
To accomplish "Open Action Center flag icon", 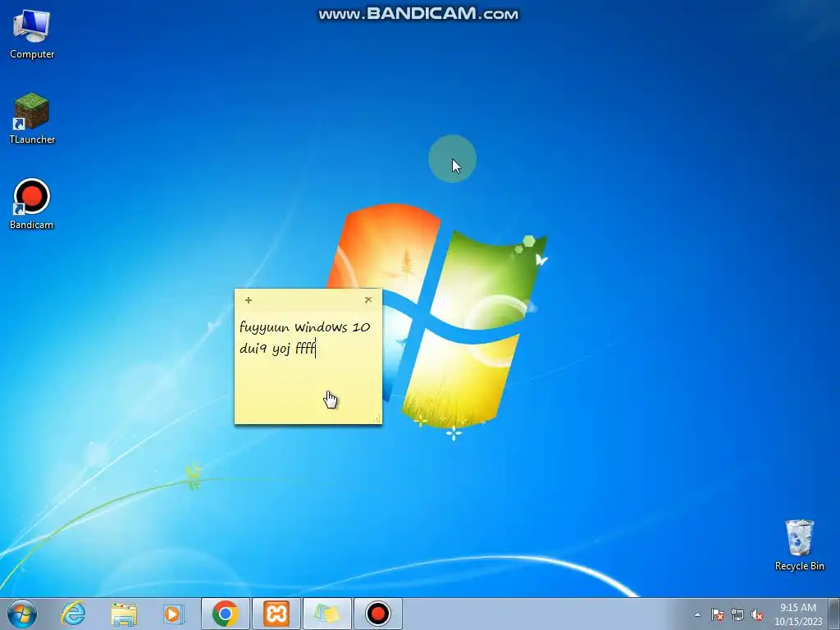I will pos(718,614).
